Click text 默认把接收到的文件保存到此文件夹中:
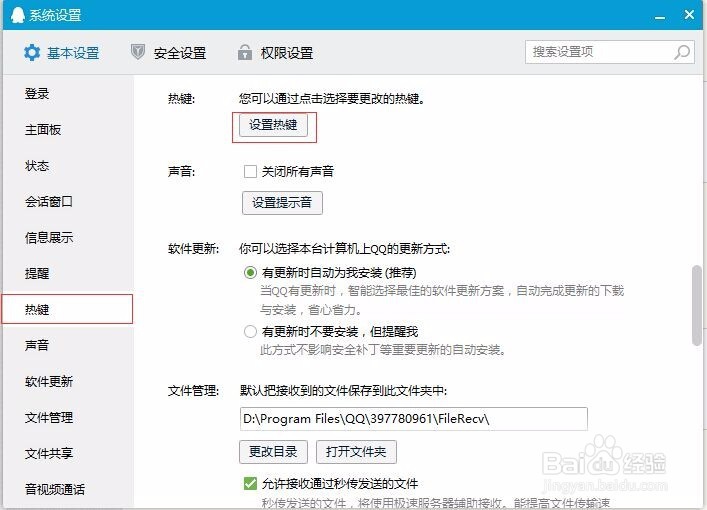Screen dimensions: 707x510 [x=343, y=391]
